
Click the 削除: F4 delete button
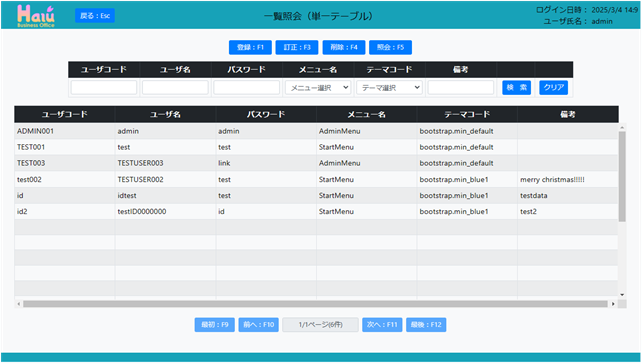click(x=344, y=47)
